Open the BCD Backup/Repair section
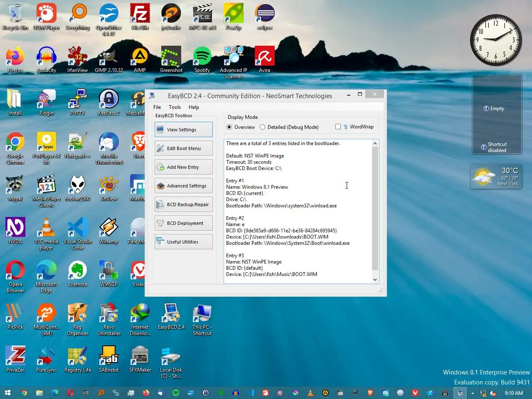The image size is (532, 399). [184, 204]
